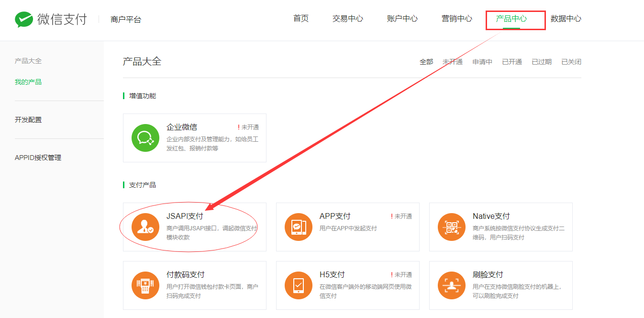Click the 刷脸支付 face scan icon

452,285
